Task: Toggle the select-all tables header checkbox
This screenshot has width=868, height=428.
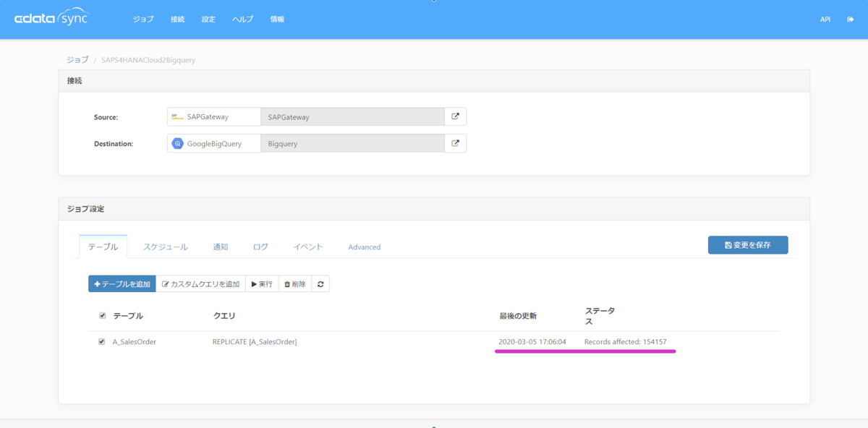Action: 102,316
